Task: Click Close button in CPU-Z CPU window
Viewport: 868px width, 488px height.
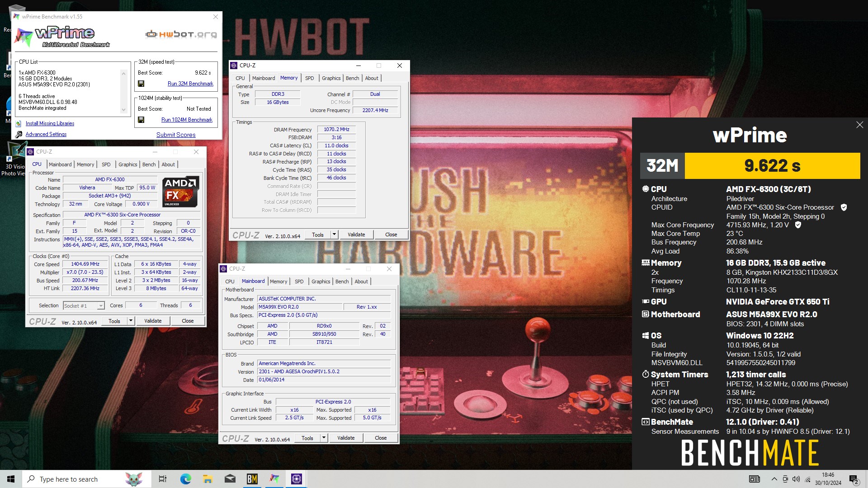Action: [188, 321]
